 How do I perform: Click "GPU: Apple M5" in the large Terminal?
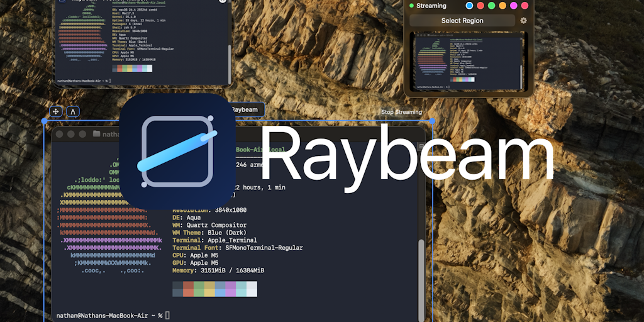pyautogui.click(x=196, y=263)
